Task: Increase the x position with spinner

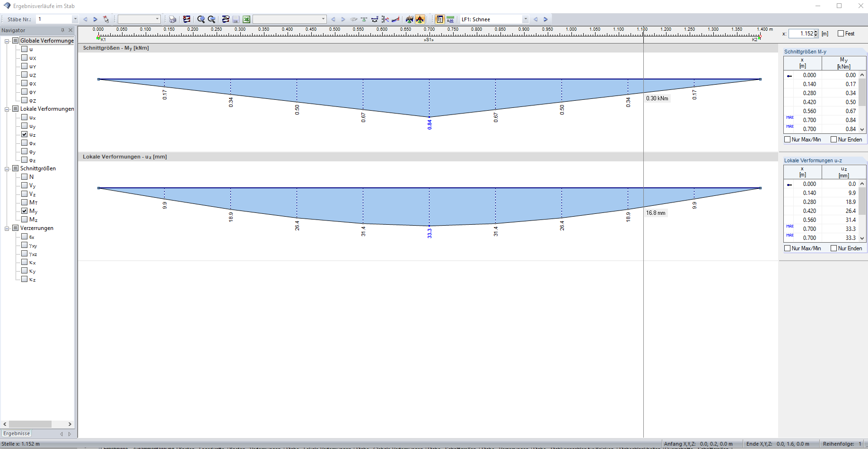Action: tap(816, 32)
